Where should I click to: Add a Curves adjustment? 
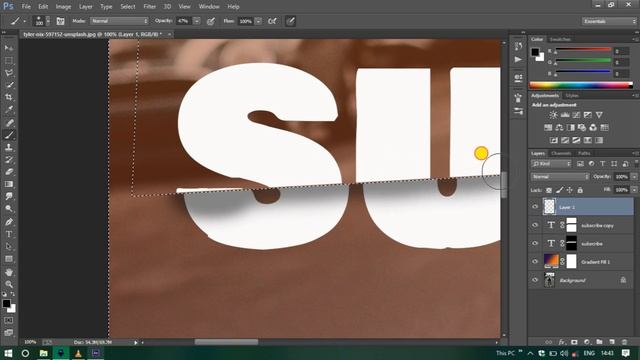pos(576,115)
